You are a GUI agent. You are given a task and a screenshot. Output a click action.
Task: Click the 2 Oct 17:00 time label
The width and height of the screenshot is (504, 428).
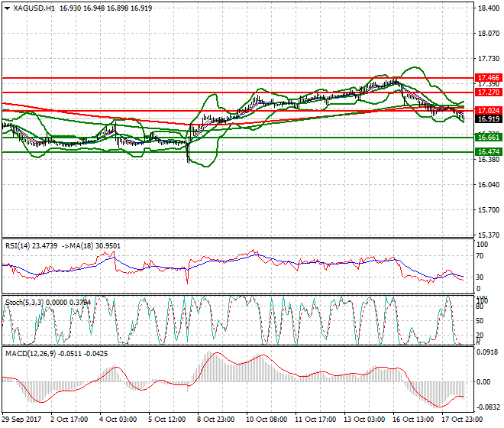[69, 420]
